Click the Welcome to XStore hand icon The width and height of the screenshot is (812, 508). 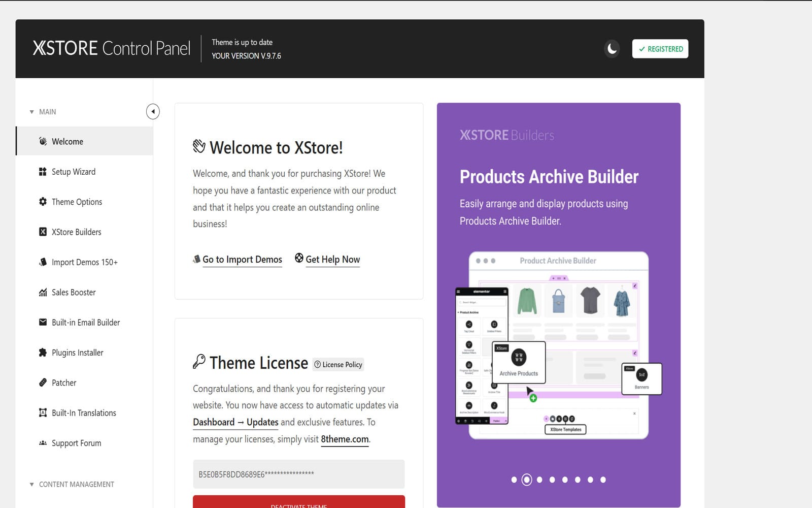199,146
